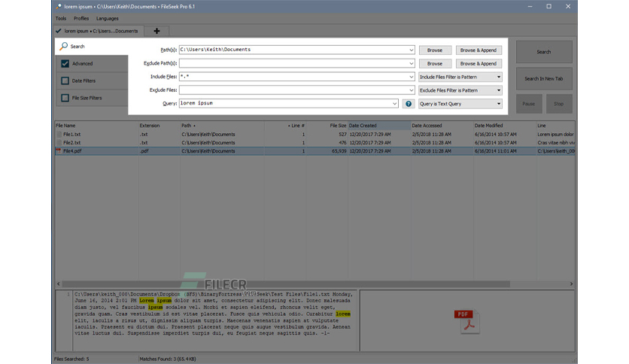Expand the Exclude Path(s) dropdown arrow
Screen dimensions: 629x364
[411, 63]
